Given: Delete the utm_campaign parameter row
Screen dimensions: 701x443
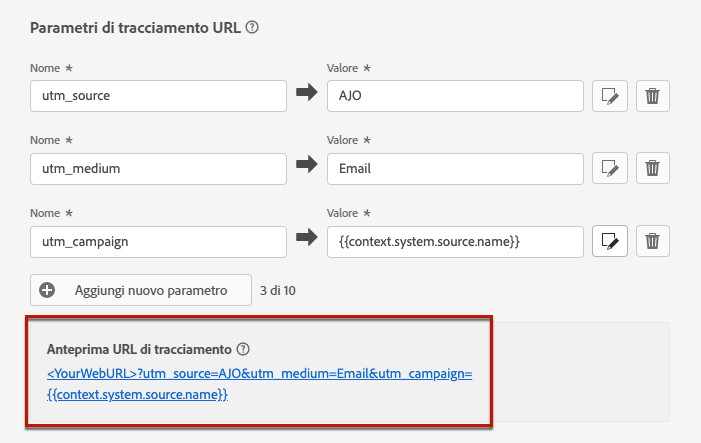Looking at the screenshot, I should tap(653, 241).
